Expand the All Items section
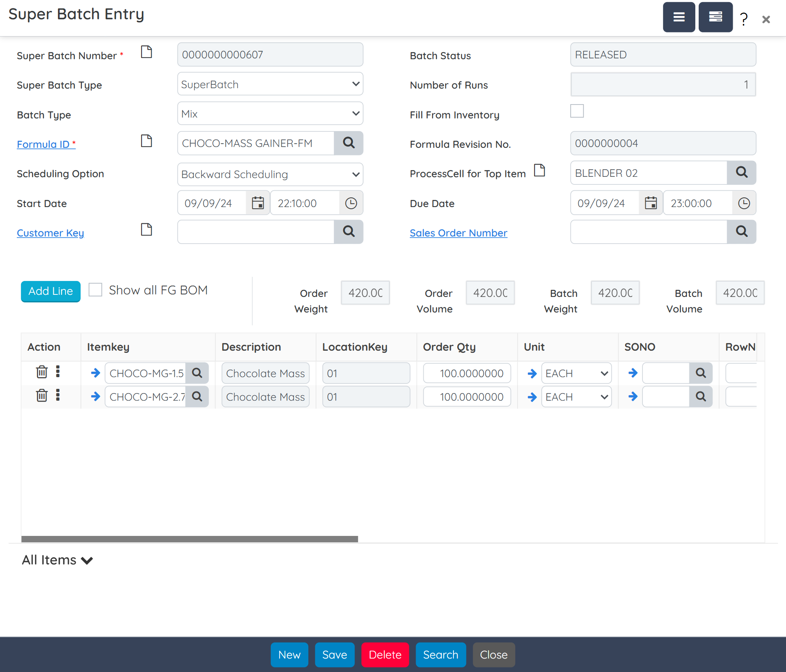Viewport: 786px width, 672px height. 58,560
